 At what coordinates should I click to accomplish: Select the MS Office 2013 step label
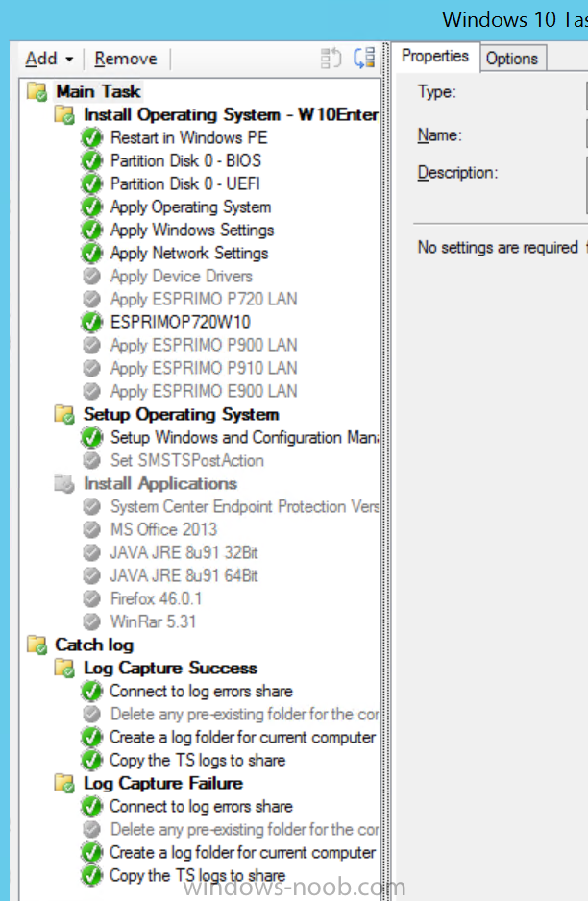[x=163, y=529]
